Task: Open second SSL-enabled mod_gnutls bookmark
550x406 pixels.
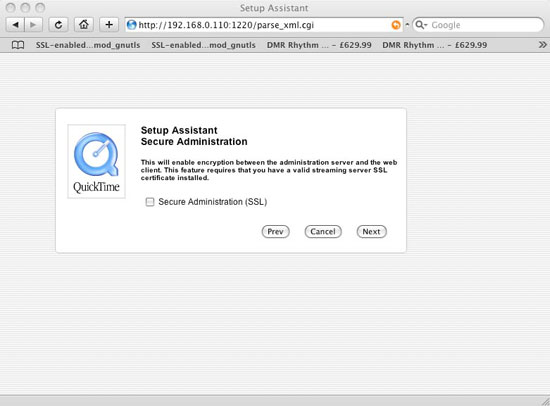Action: (203, 45)
